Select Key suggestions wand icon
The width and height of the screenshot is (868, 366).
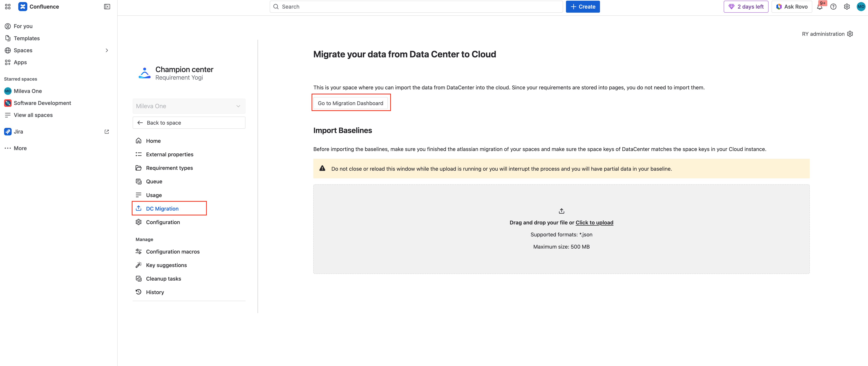[x=139, y=265]
